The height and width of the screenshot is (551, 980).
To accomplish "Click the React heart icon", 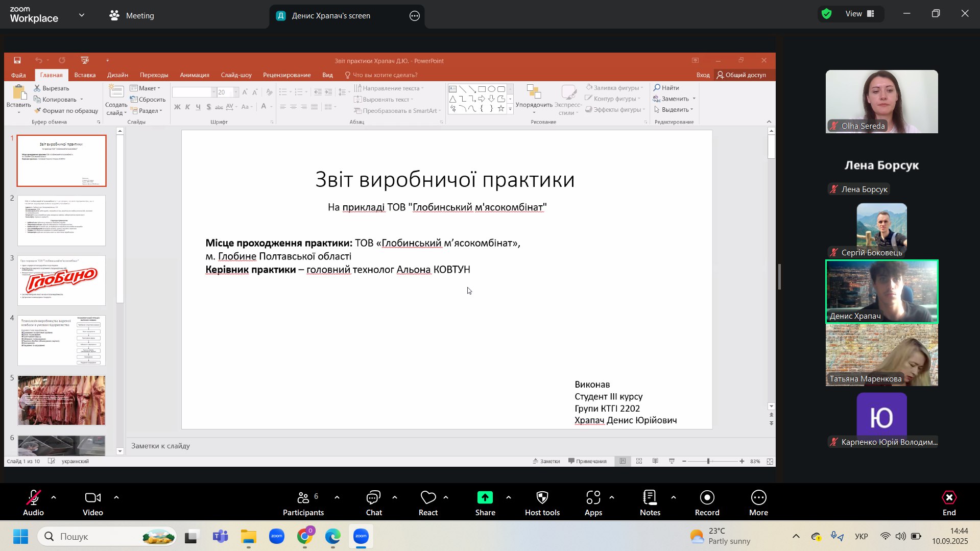I will coord(428,497).
